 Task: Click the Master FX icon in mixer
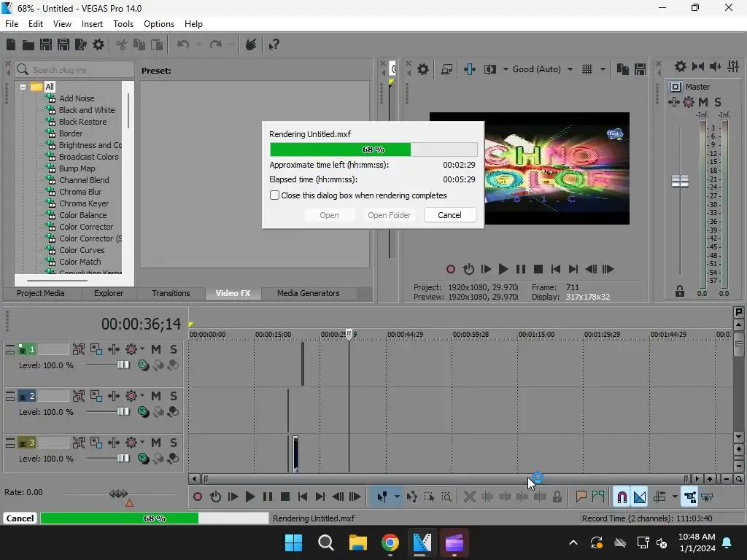(673, 102)
